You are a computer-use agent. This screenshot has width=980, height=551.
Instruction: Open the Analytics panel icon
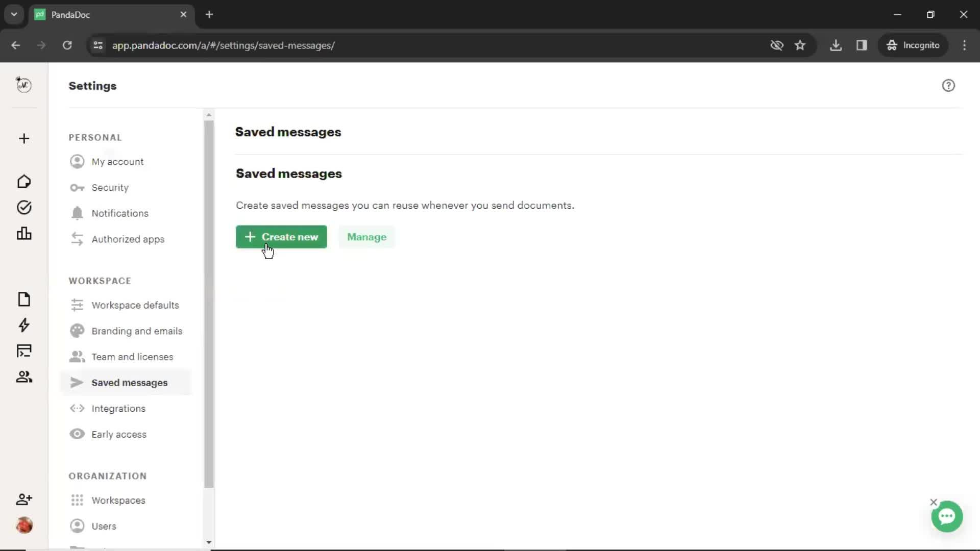click(x=24, y=234)
